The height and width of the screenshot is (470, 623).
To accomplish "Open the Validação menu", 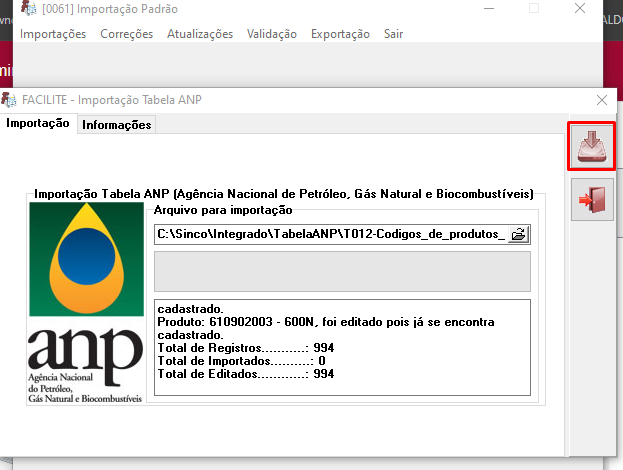I will pyautogui.click(x=272, y=34).
